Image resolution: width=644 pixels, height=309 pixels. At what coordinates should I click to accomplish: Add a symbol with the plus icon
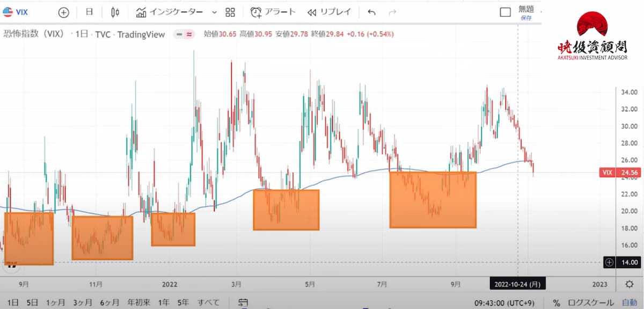pos(63,12)
